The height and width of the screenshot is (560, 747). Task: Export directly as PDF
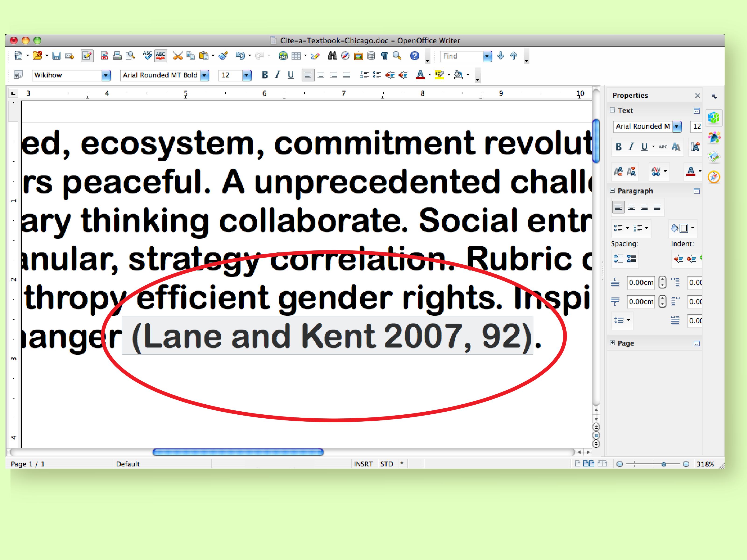[105, 56]
